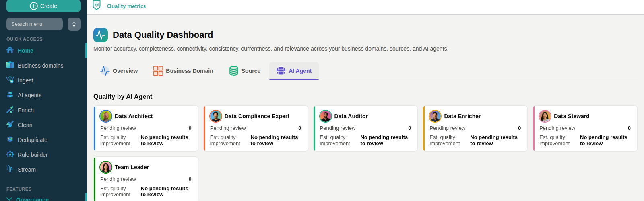Click the Stream waveform icon
The image size is (644, 201).
point(10,169)
